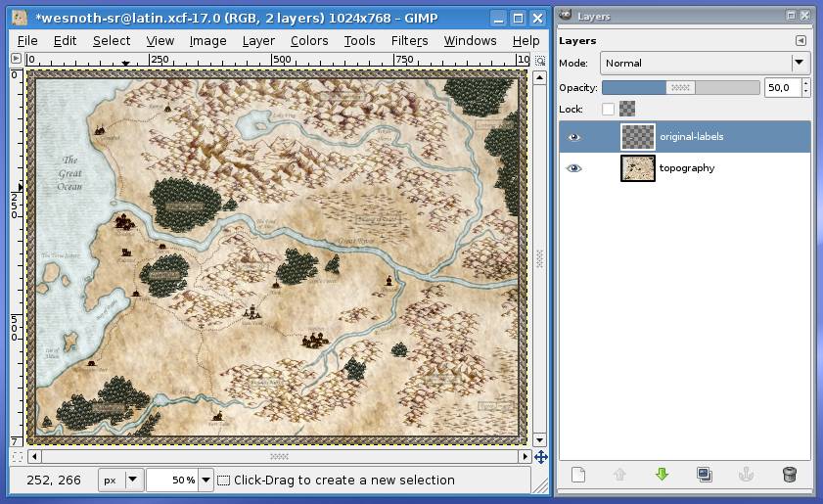Image resolution: width=823 pixels, height=504 pixels.
Task: Duplicate the selected layer
Action: pyautogui.click(x=705, y=475)
